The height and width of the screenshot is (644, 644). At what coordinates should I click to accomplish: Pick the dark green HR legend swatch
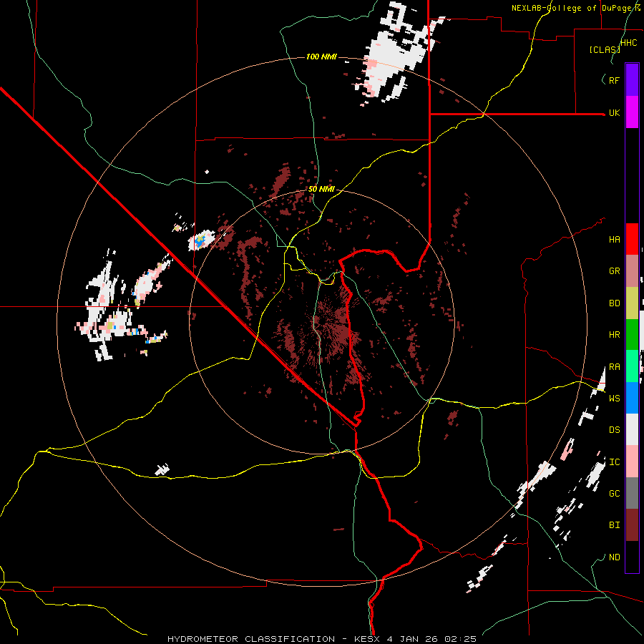632,335
